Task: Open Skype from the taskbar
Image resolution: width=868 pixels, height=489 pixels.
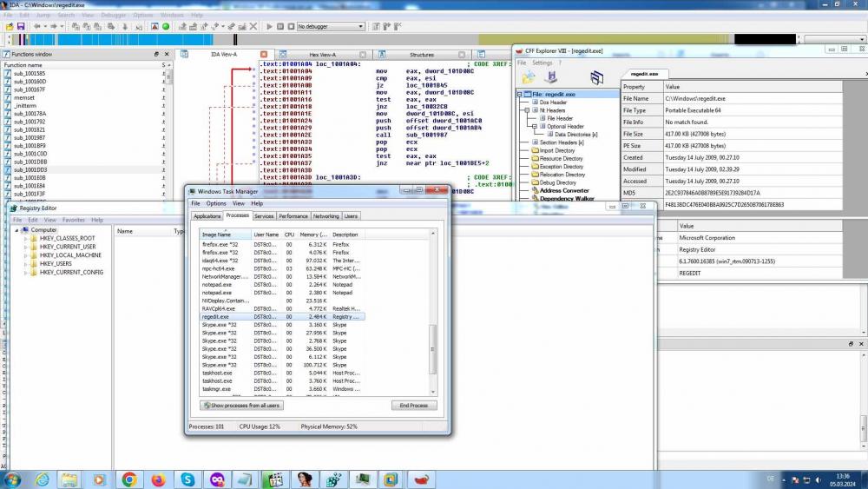Action: (x=187, y=479)
